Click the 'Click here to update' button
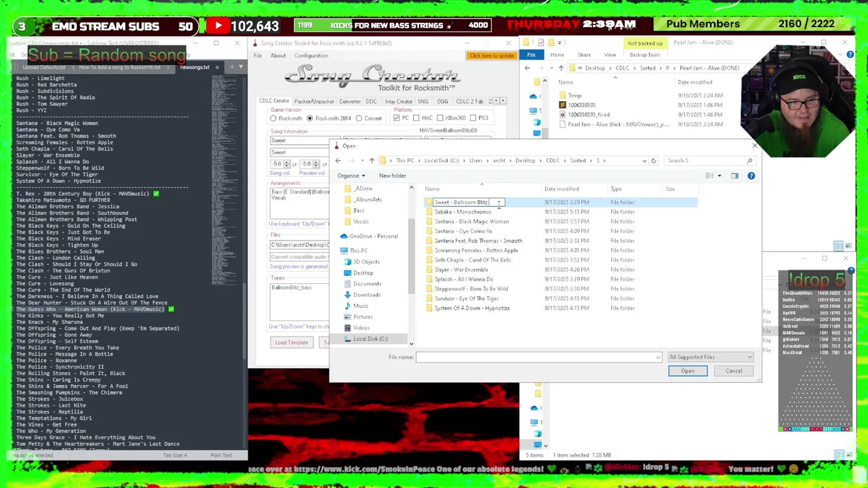Screen dimensions: 868x488 coord(491,56)
